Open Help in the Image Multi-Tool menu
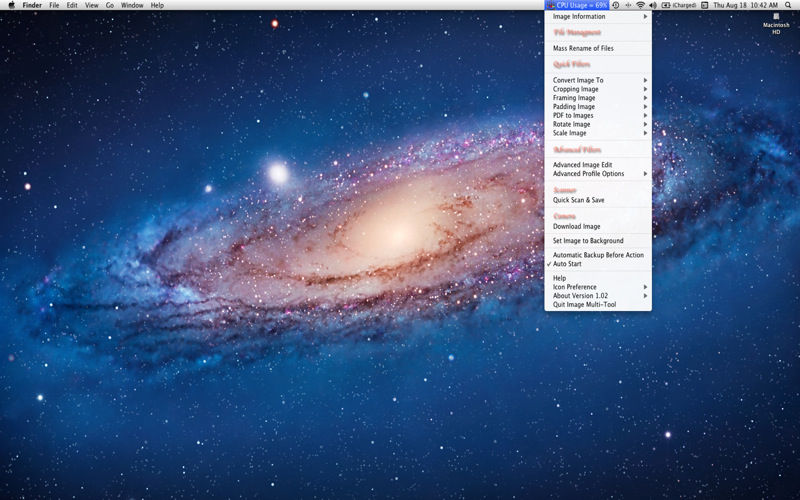Viewport: 800px width, 500px height. click(x=598, y=278)
